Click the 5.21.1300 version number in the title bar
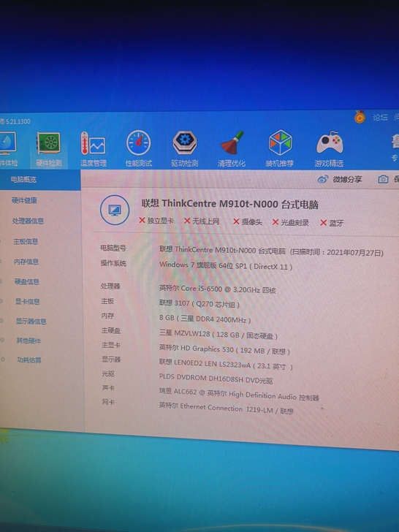This screenshot has height=532, width=399. point(18,121)
